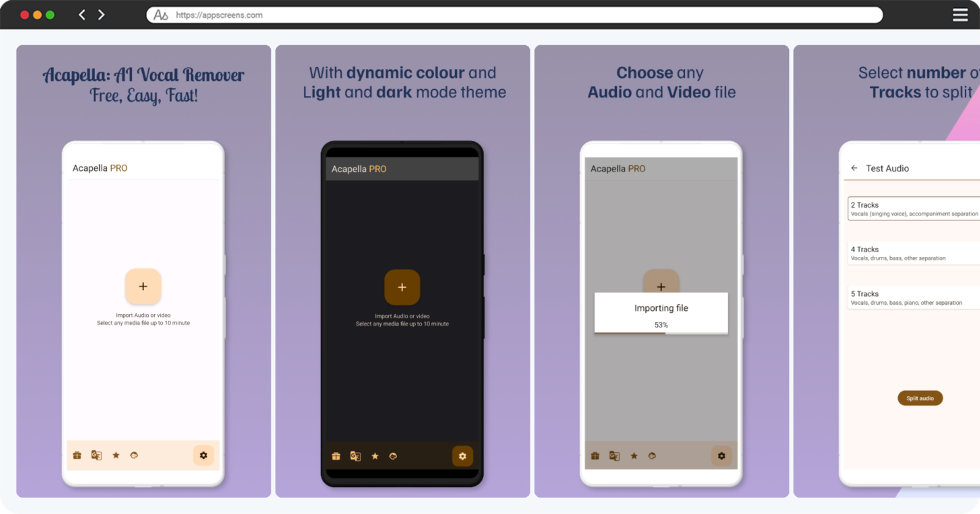Click the Test Audio screen title
The image size is (980, 514).
[887, 168]
